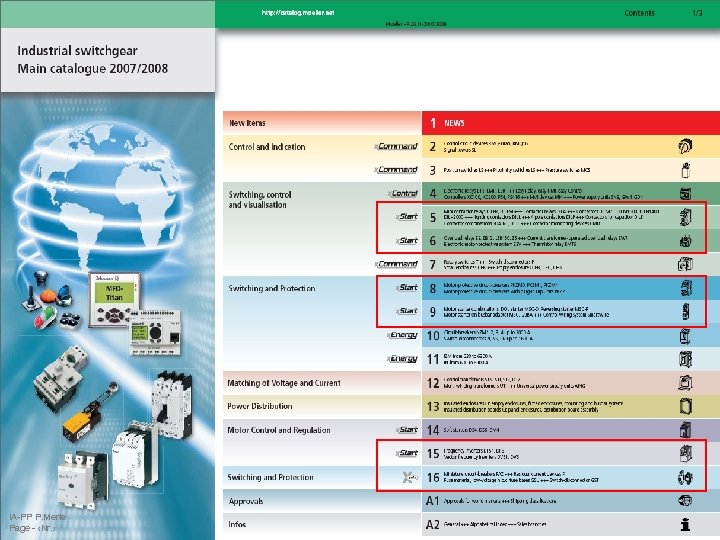Viewport: 720px width, 540px height.
Task: Click the xEnergy label for chapter 10
Action: click(403, 335)
